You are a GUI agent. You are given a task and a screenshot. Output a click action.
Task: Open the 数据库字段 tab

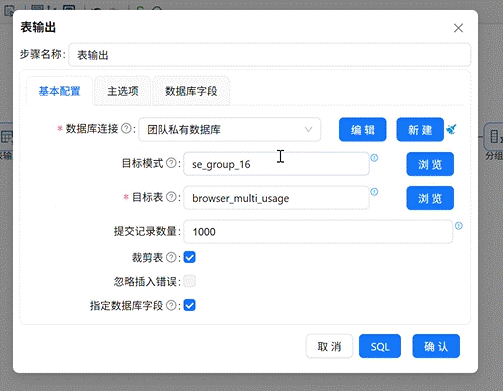tap(191, 91)
